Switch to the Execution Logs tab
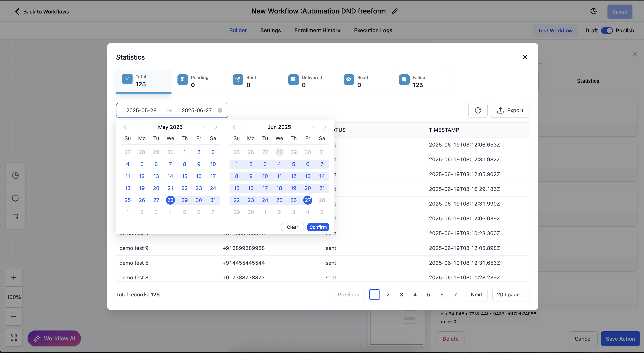The height and width of the screenshot is (353, 644). pos(373,31)
